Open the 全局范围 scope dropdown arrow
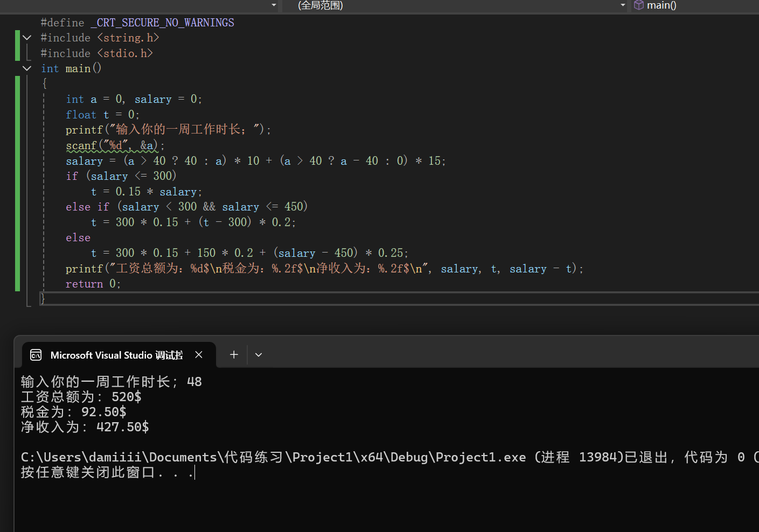759x532 pixels. click(623, 5)
